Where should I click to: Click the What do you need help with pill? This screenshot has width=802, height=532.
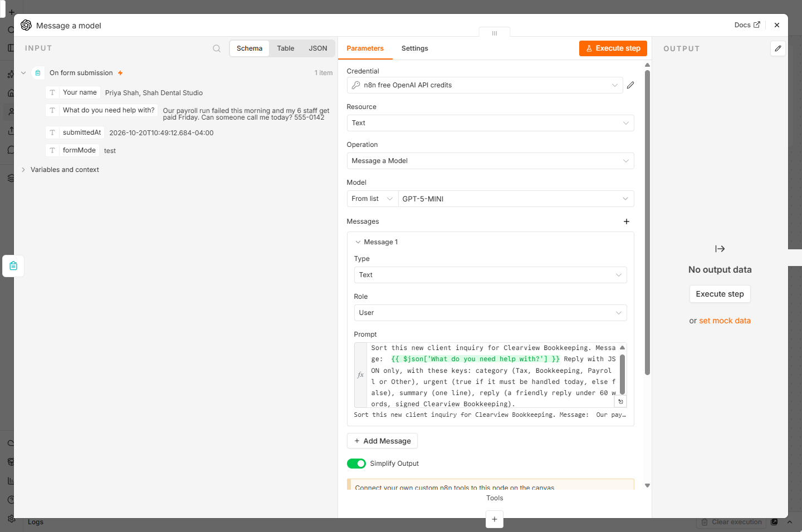tap(102, 110)
